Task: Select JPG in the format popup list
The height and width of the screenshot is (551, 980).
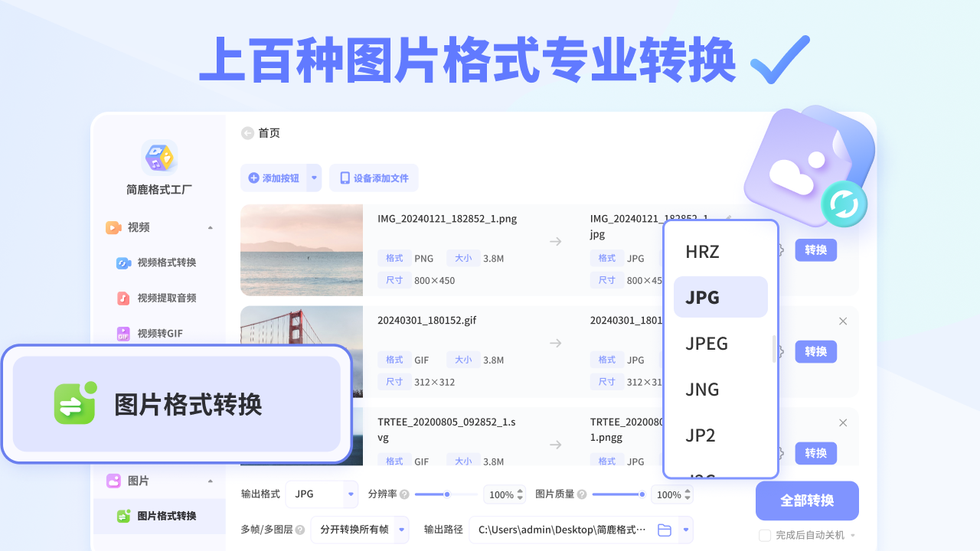Action: coord(701,297)
